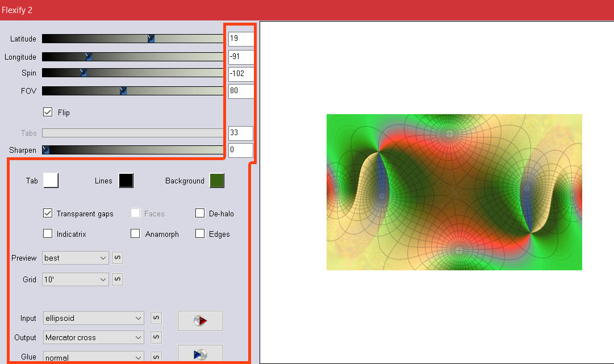Click the Longitude value input field
Screen dimensions: 614x364
[240, 57]
